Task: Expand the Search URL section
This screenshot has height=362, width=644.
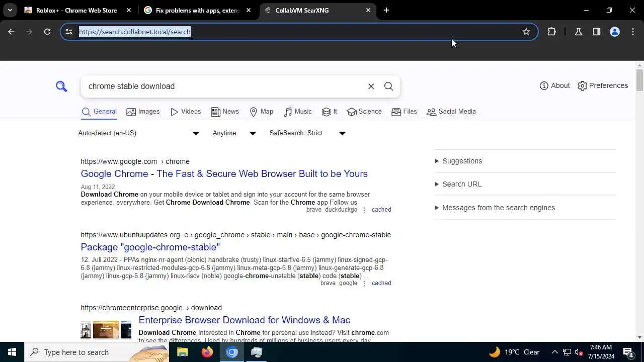Action: click(x=458, y=184)
